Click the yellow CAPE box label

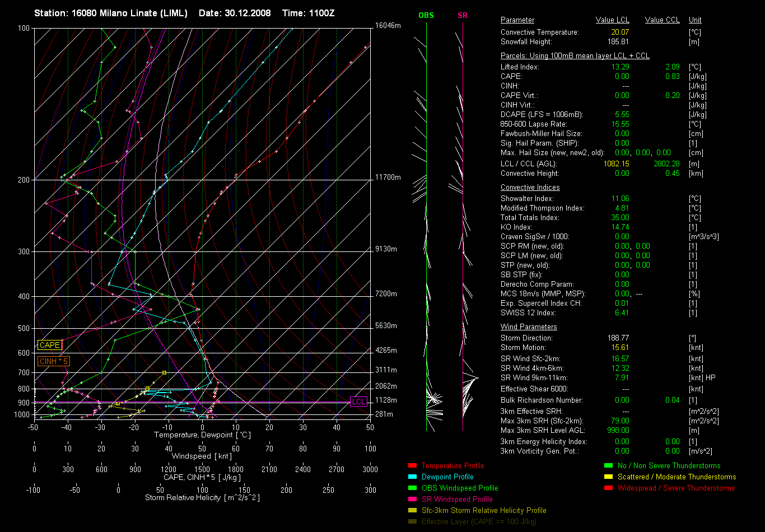pos(50,346)
